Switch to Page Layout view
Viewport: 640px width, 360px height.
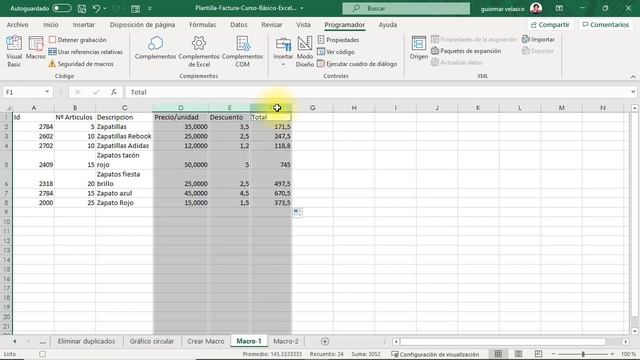518,354
